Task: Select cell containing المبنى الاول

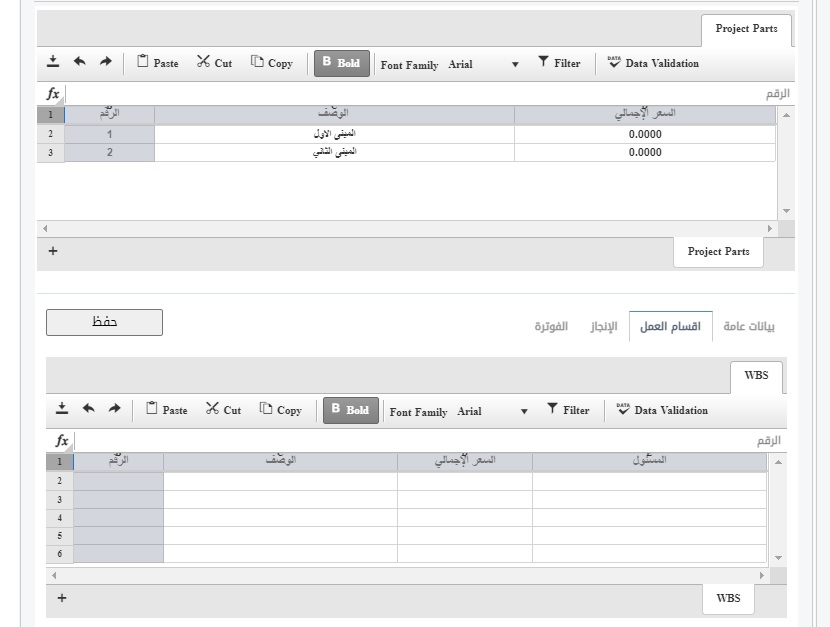Action: (335, 134)
